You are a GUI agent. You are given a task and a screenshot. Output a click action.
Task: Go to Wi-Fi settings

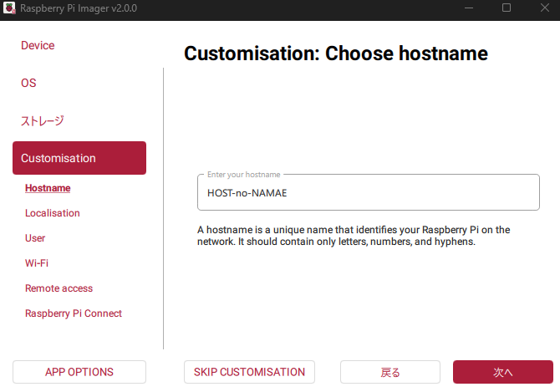(x=37, y=263)
